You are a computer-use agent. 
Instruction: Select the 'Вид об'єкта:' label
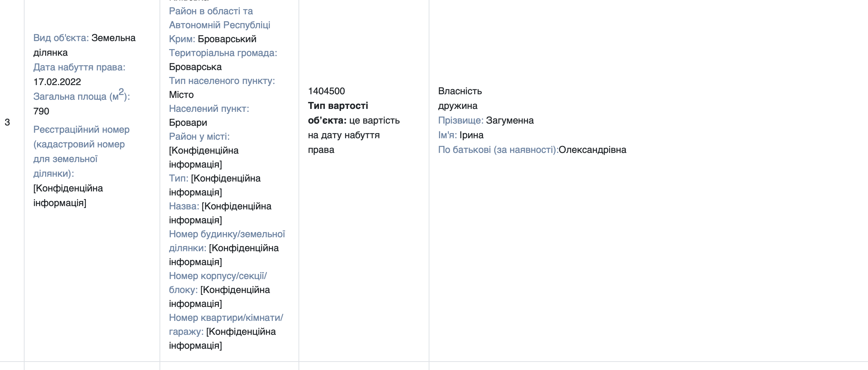[61, 38]
